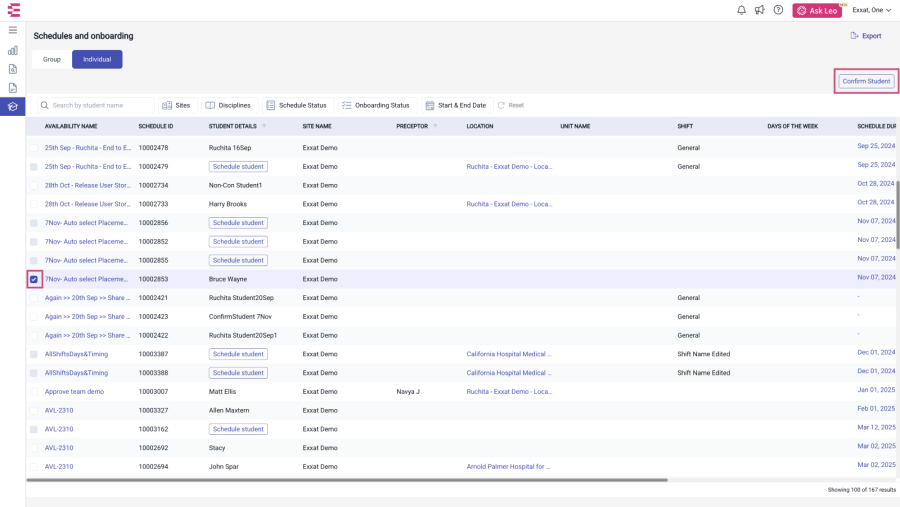Screen dimensions: 900x507
Task: Reset all filters
Action: [x=510, y=105]
